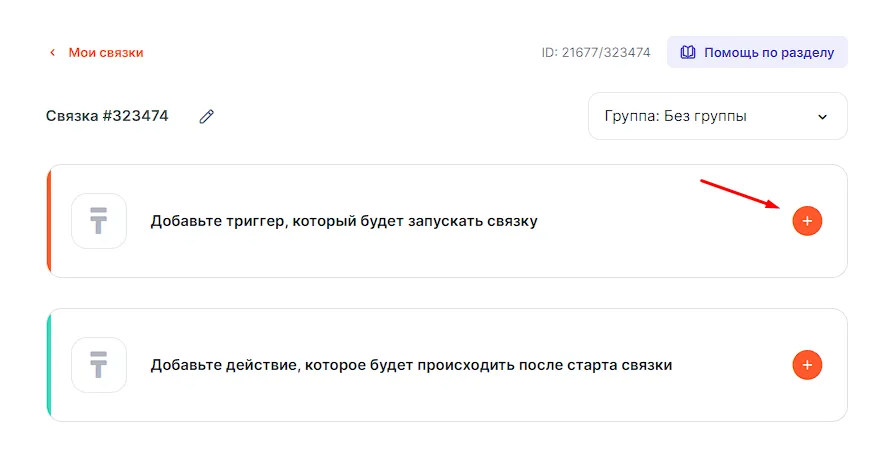891x466 pixels.
Task: Click the back chevron beside Мои связки
Action: 53,52
